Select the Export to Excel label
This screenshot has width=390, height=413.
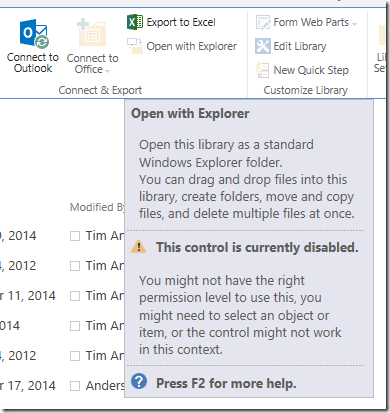pyautogui.click(x=181, y=22)
